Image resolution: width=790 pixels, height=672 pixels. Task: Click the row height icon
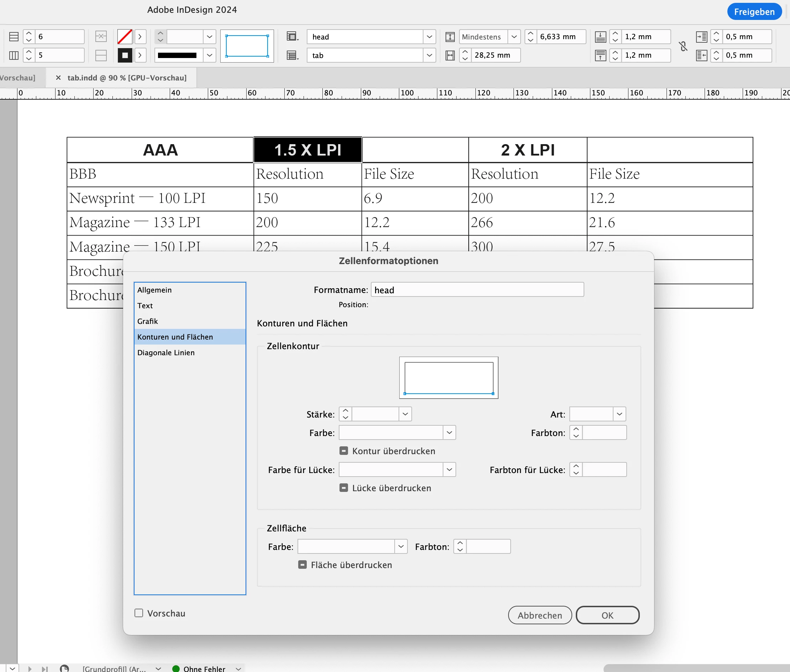450,37
